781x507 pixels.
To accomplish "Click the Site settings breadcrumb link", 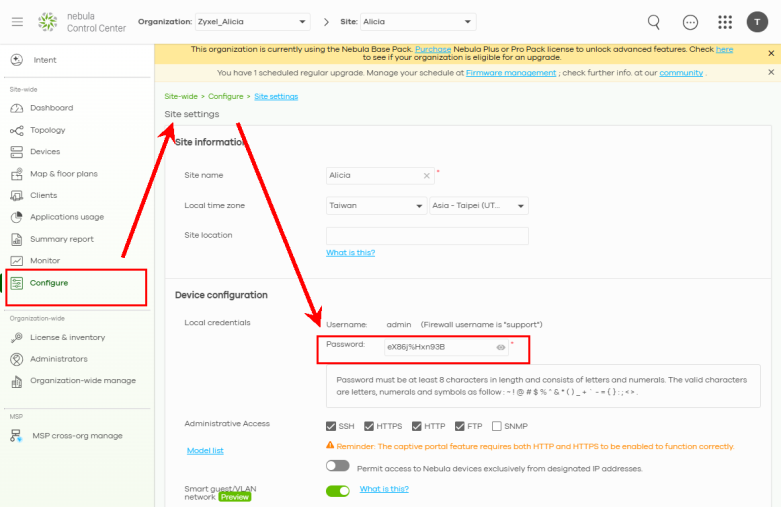I will pos(276,97).
